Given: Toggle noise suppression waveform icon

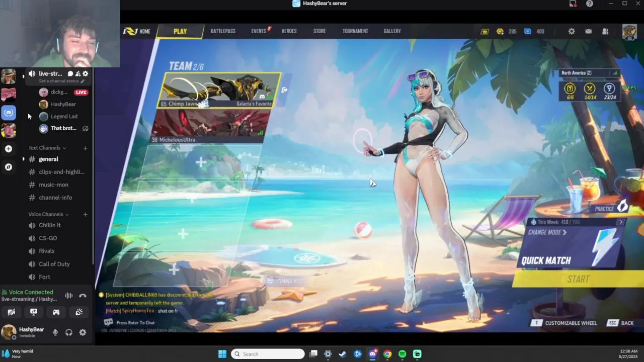Looking at the screenshot, I should 69,296.
